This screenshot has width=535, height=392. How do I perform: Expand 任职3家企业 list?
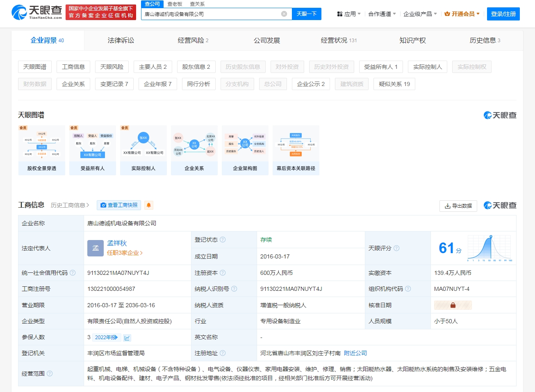[x=125, y=253]
